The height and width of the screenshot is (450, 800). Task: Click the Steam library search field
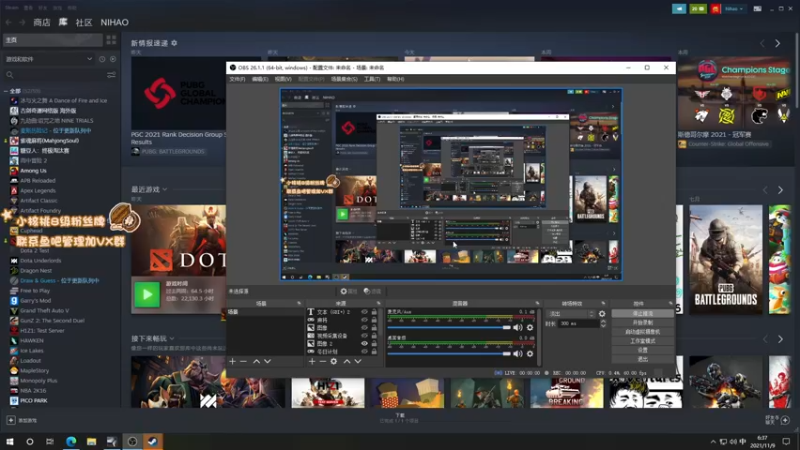(54, 75)
